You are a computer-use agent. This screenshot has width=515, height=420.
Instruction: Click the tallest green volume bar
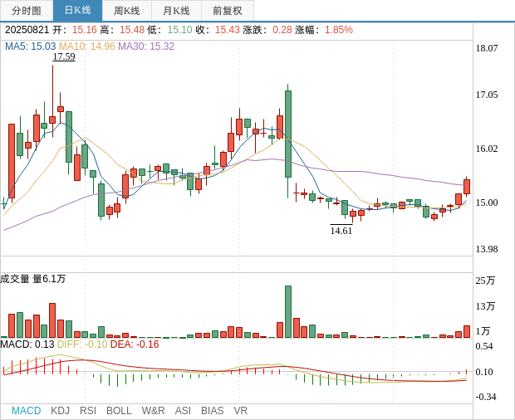288,312
